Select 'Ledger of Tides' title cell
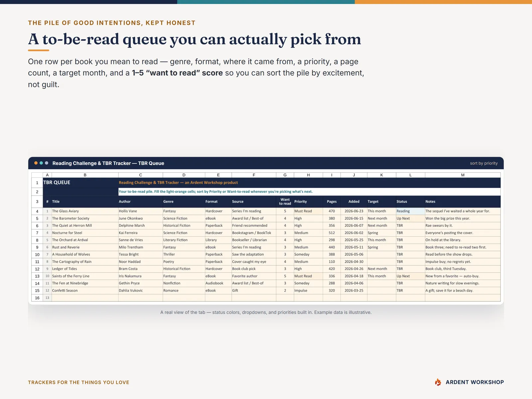 point(85,269)
